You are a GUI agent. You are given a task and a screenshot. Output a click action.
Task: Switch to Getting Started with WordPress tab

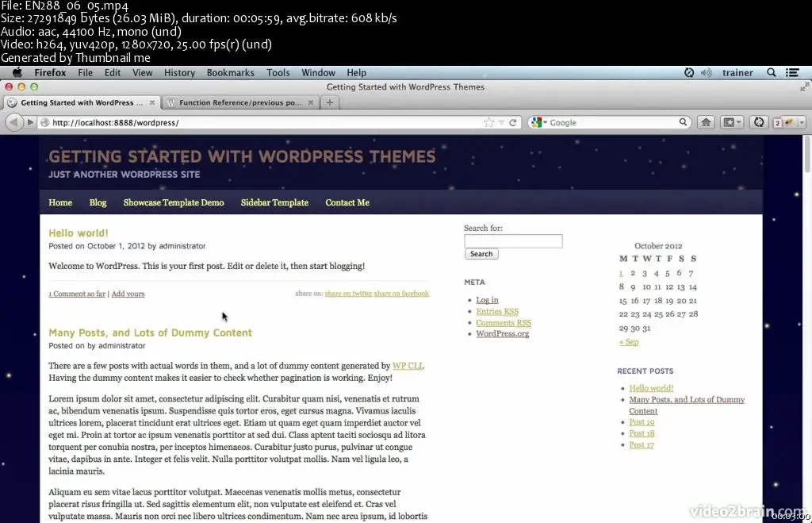(x=82, y=102)
